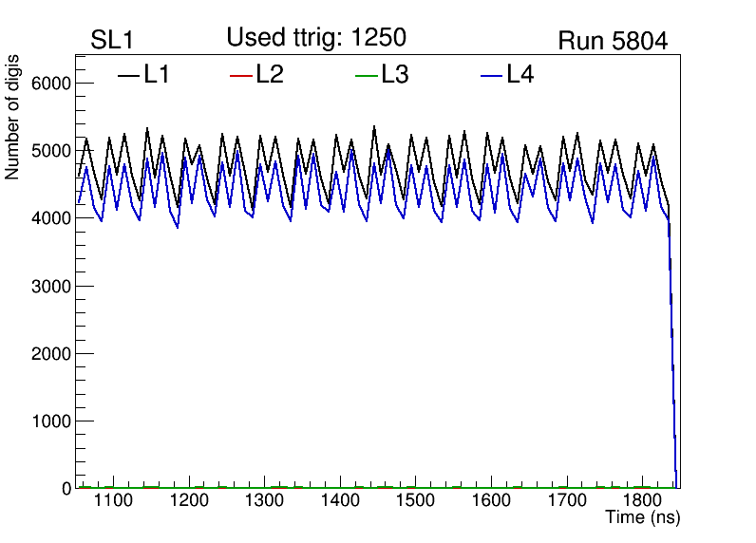Select the L4 legend label text

click(x=520, y=75)
